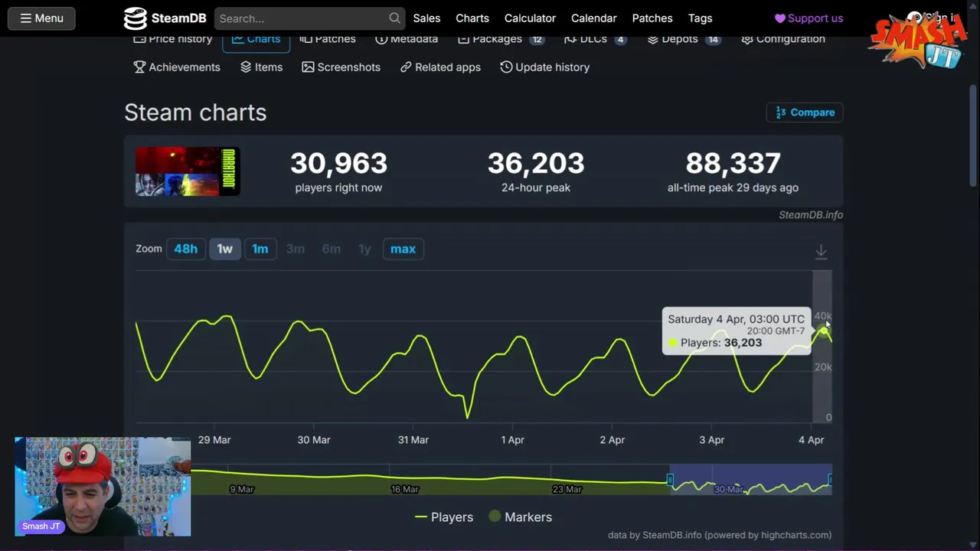This screenshot has height=551, width=980.
Task: Open the Calendar page
Action: pyautogui.click(x=593, y=18)
